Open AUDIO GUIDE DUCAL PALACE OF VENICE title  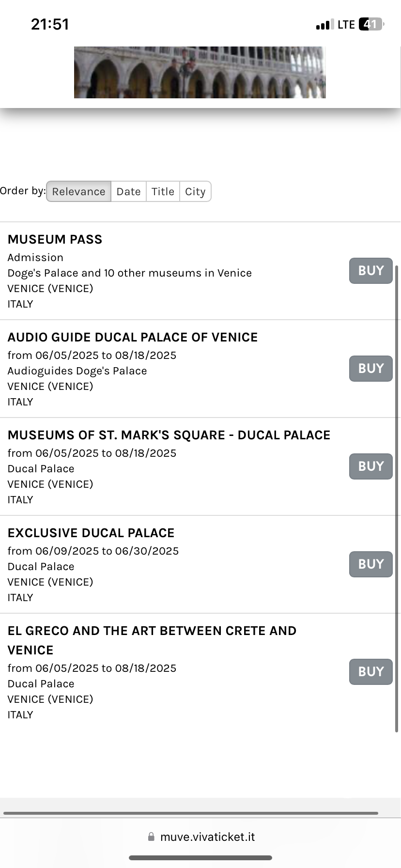pyautogui.click(x=133, y=337)
